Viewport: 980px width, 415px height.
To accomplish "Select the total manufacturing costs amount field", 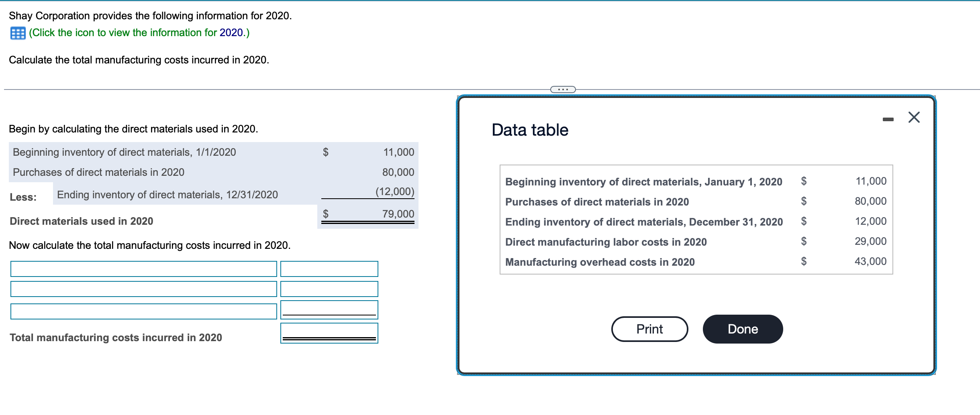I will click(329, 333).
